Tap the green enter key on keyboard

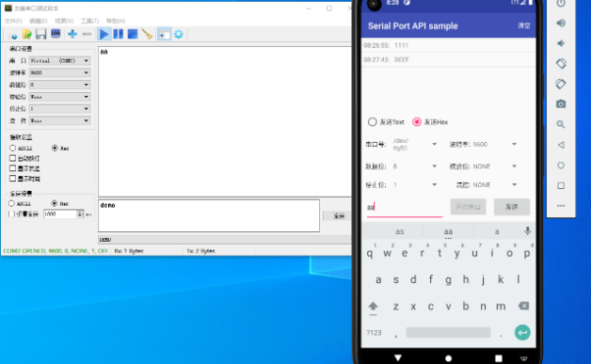[x=522, y=333]
